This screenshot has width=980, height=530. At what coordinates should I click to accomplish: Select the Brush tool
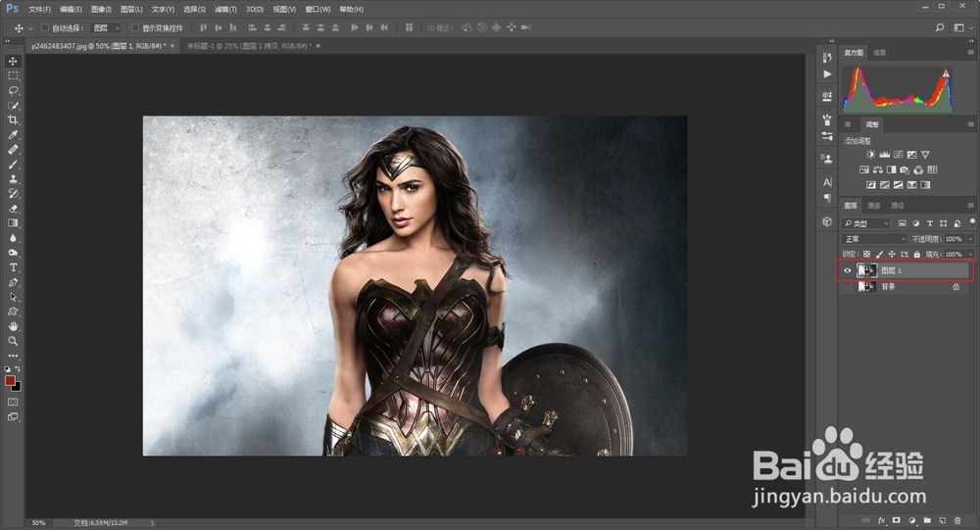point(13,165)
